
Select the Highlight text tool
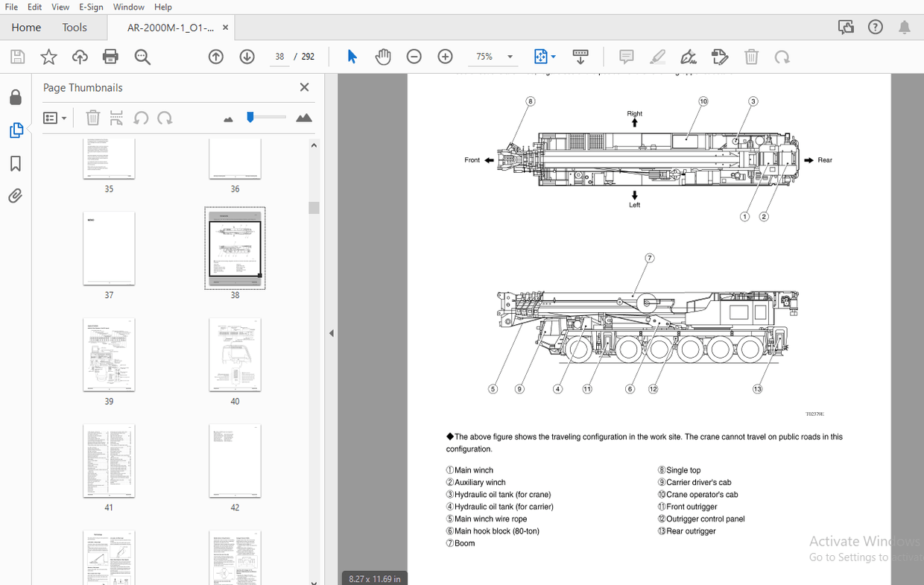tap(657, 57)
